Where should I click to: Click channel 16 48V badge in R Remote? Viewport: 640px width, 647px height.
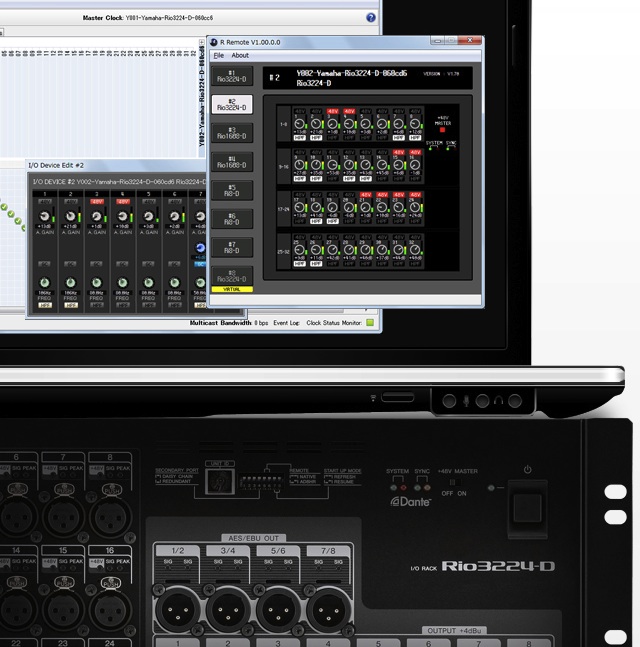[414, 152]
